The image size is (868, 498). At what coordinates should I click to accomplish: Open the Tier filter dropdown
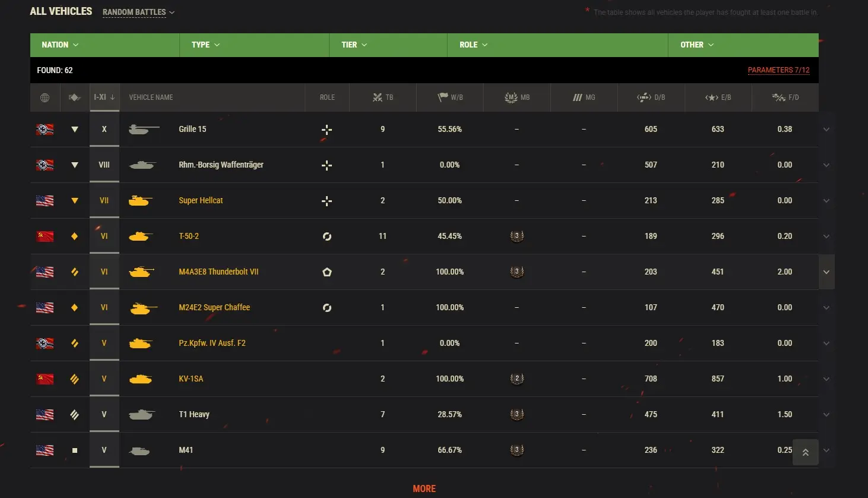[354, 45]
